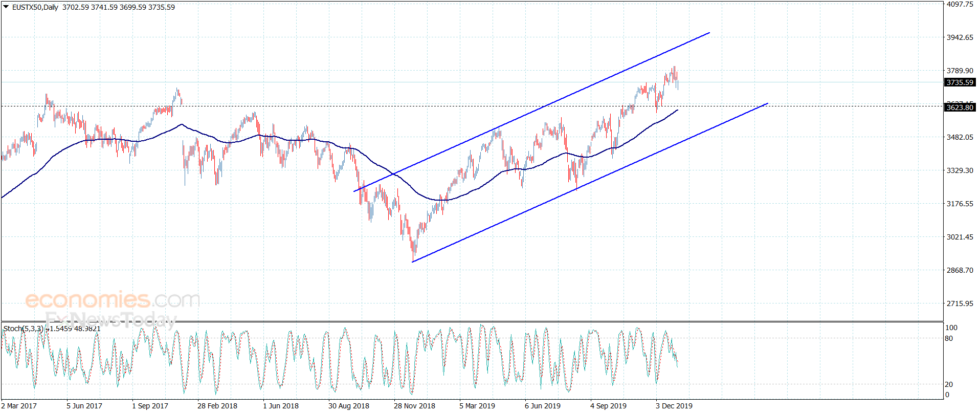
Task: Click the 1 Jun 2018 date label
Action: tap(281, 406)
